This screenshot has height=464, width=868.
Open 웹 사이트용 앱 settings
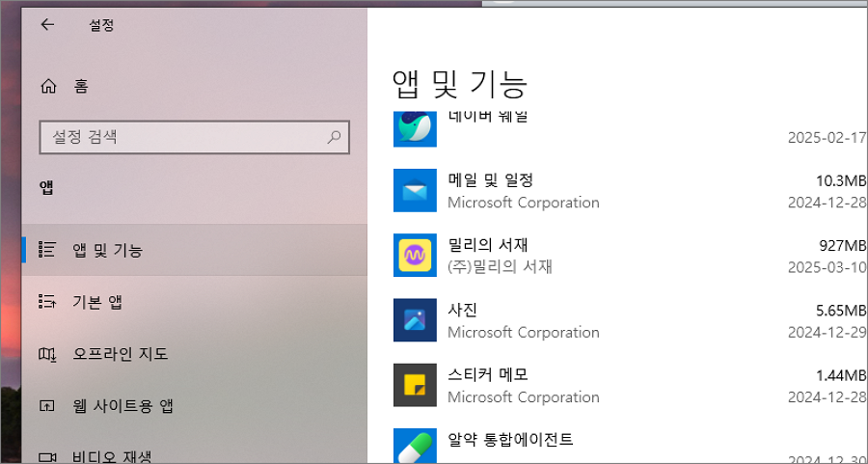(x=194, y=406)
